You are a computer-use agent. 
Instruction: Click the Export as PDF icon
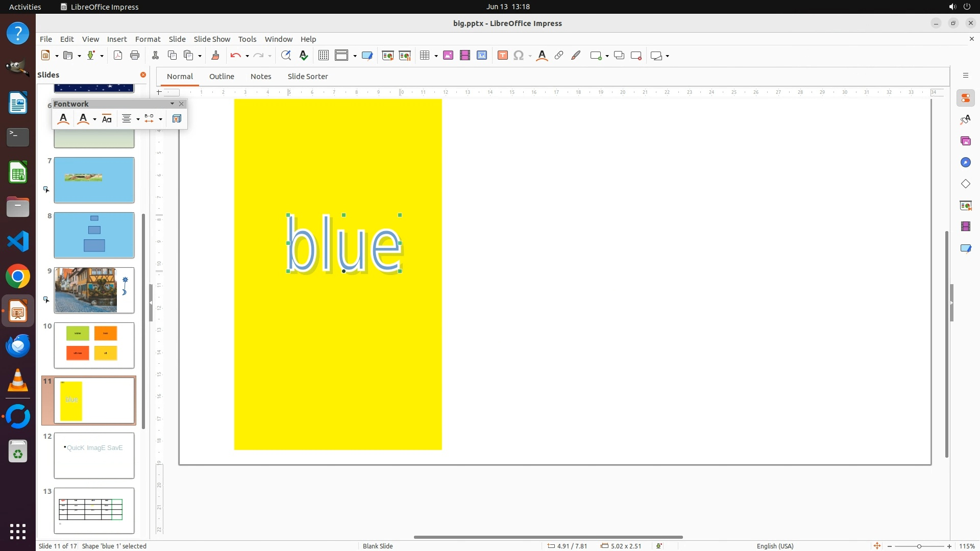[118, 56]
